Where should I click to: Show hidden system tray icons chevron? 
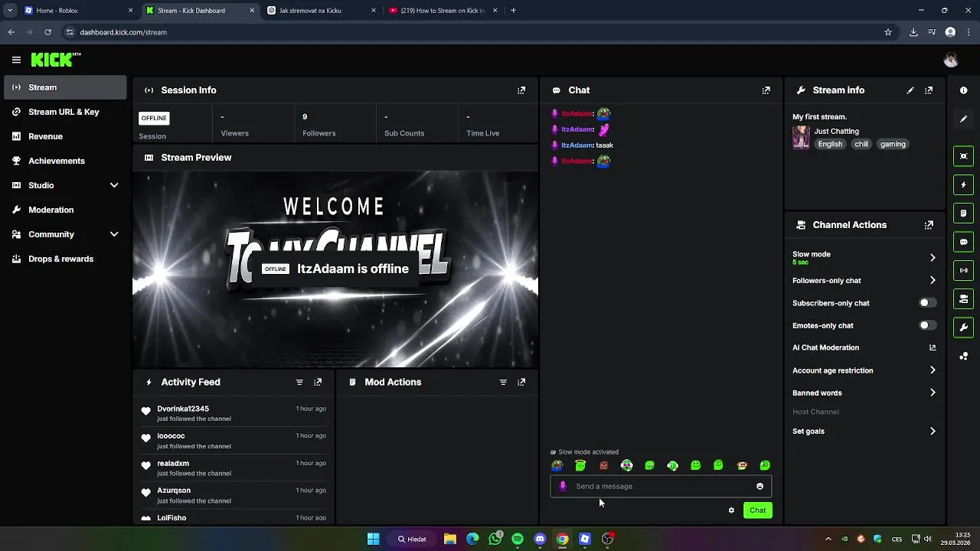[828, 539]
